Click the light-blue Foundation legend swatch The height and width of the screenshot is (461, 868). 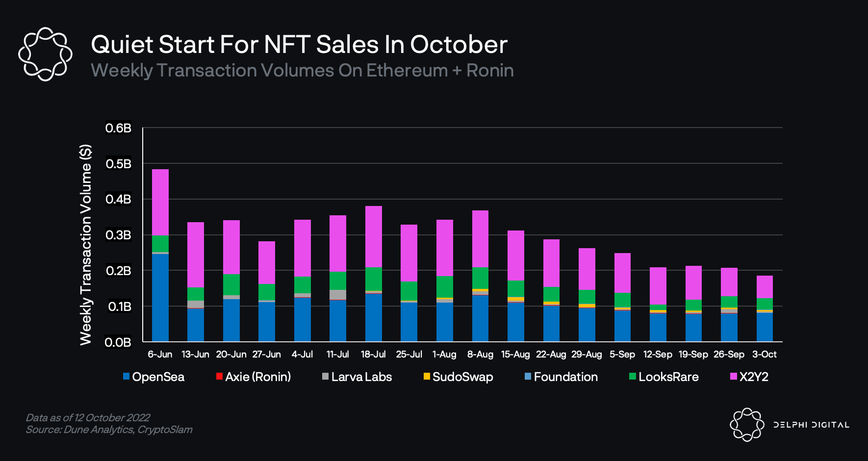[x=528, y=377]
